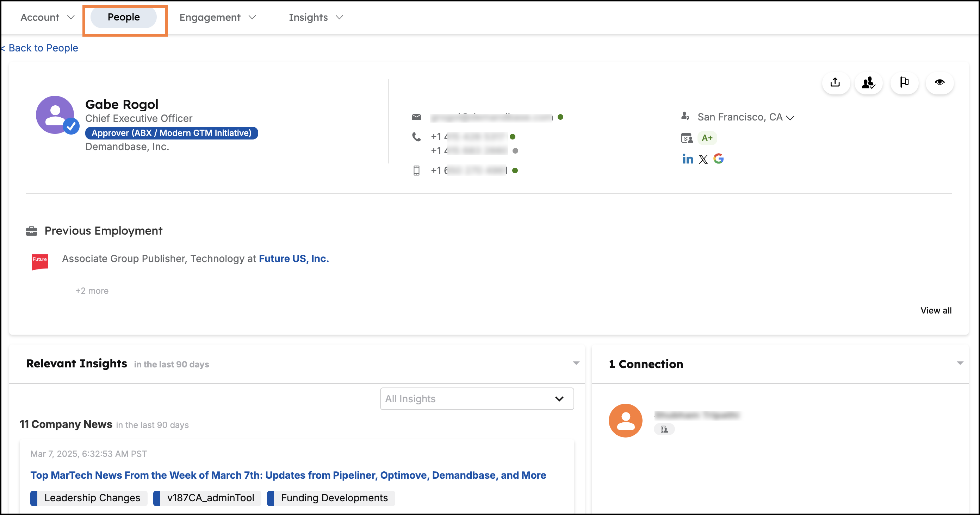Click the Demandbase, Inc. company name
Image resolution: width=980 pixels, height=515 pixels.
[x=127, y=147]
